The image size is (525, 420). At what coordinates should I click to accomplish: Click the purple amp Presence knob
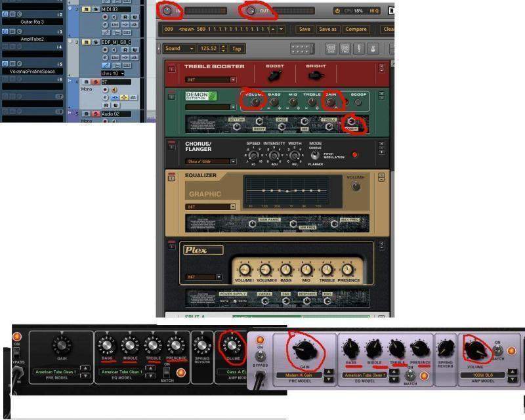click(x=420, y=349)
